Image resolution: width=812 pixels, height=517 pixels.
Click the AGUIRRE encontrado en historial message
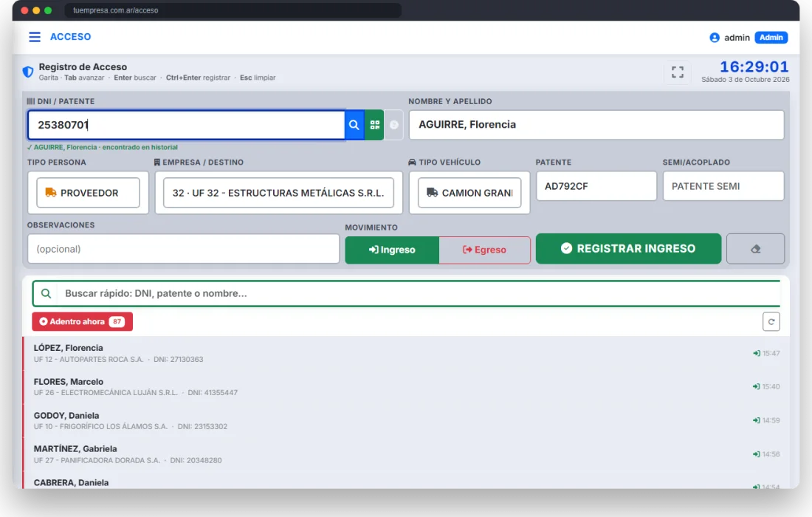click(103, 147)
